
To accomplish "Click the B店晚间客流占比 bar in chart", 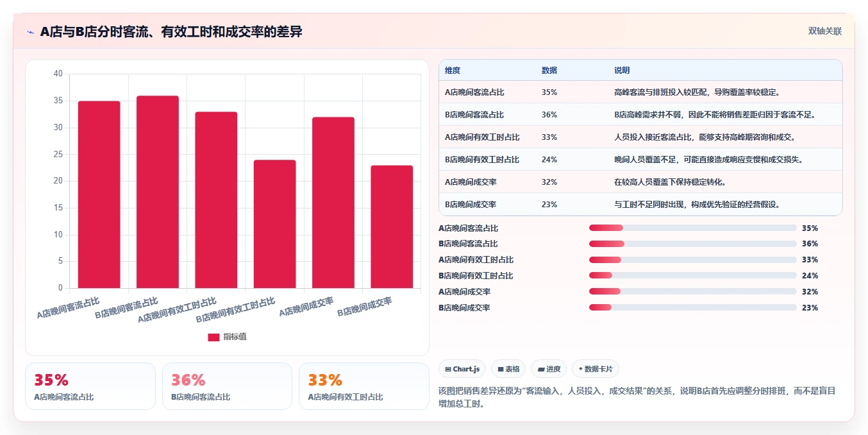I will tap(158, 192).
